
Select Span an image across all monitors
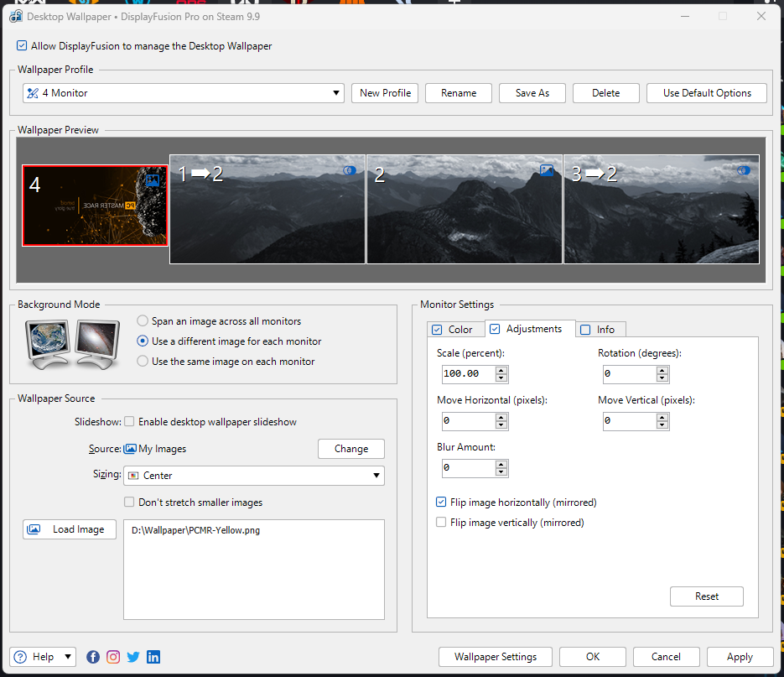click(x=143, y=321)
